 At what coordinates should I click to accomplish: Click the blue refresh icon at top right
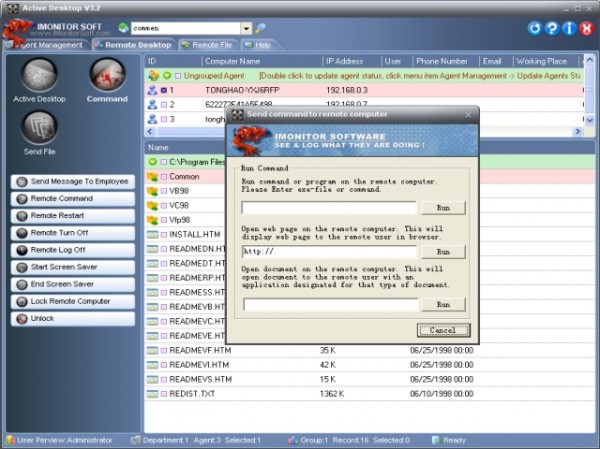pos(535,28)
